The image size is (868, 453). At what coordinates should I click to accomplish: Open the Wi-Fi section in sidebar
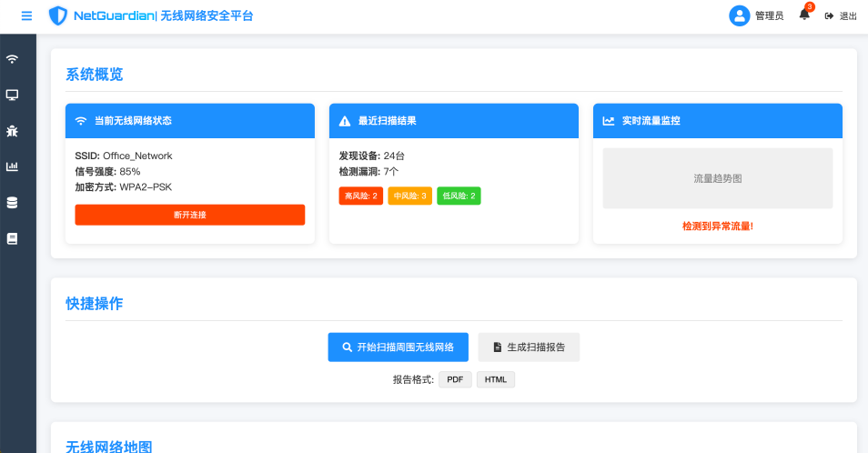[12, 59]
